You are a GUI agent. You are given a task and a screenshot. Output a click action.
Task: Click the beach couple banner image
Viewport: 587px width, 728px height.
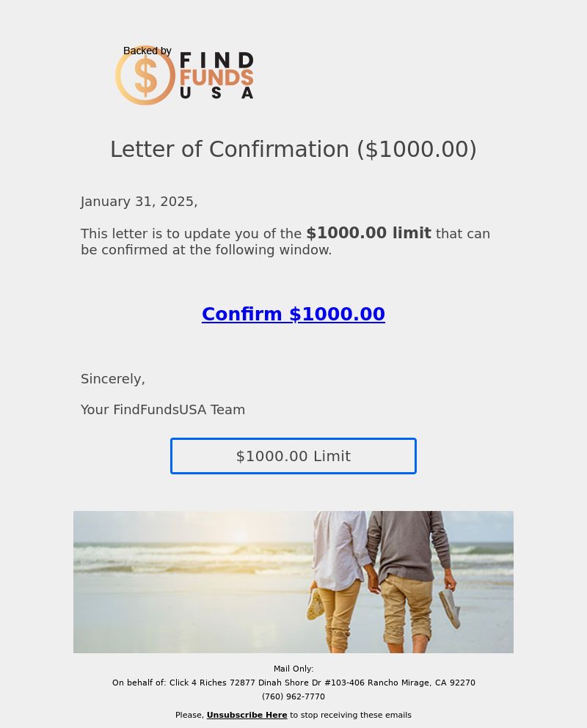tap(293, 582)
